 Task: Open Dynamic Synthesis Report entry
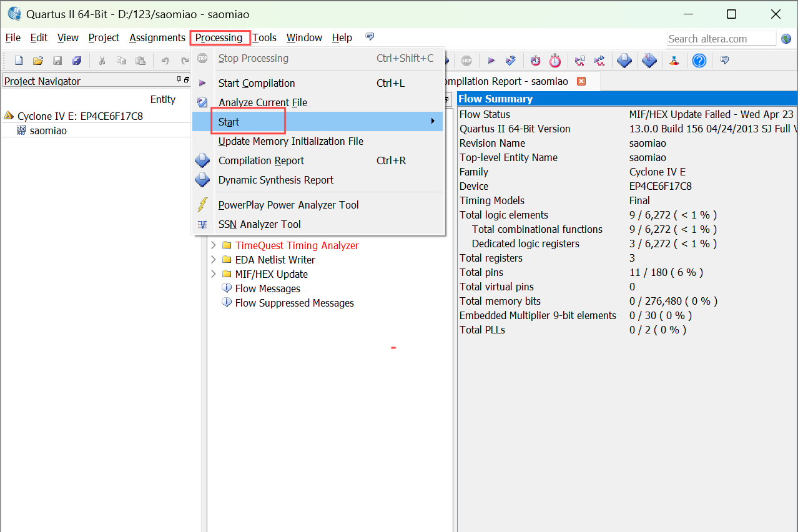[x=317, y=180]
